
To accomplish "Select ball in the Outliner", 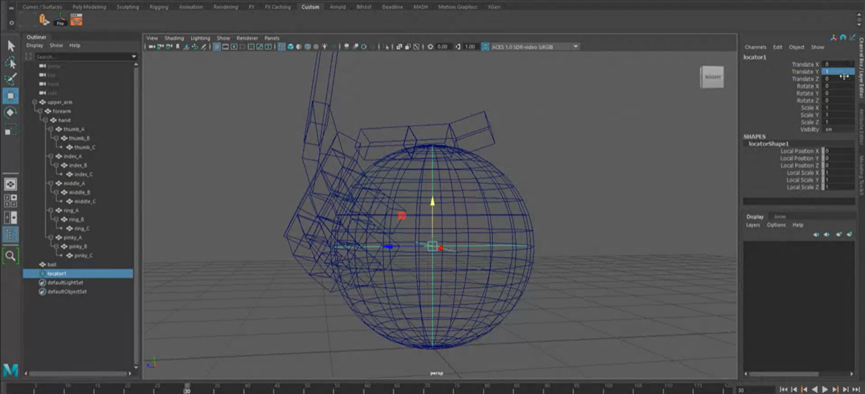I will click(52, 264).
